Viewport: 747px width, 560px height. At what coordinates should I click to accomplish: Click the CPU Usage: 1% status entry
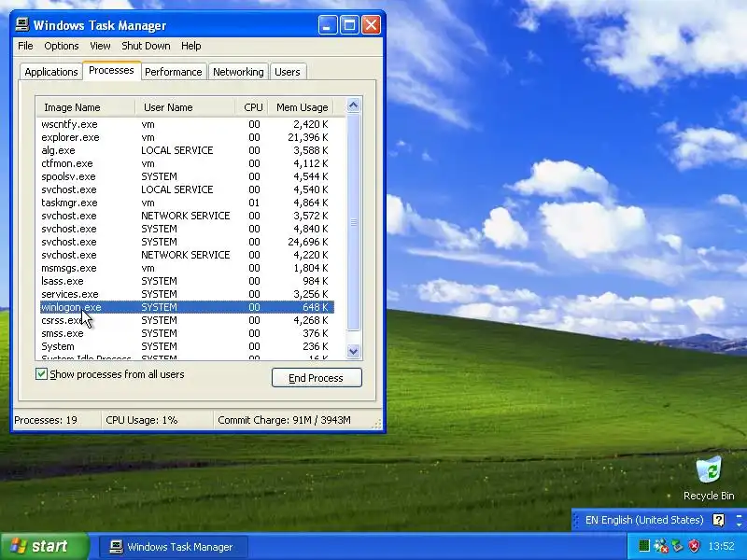(142, 420)
